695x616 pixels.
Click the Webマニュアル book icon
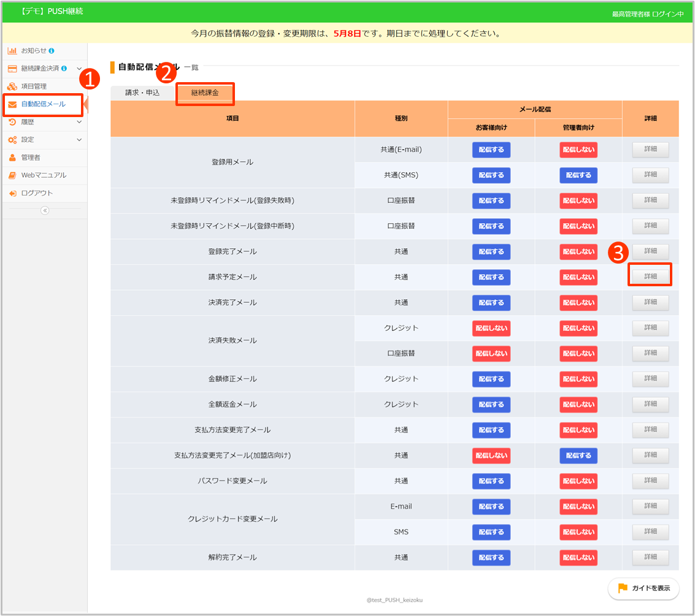(12, 175)
